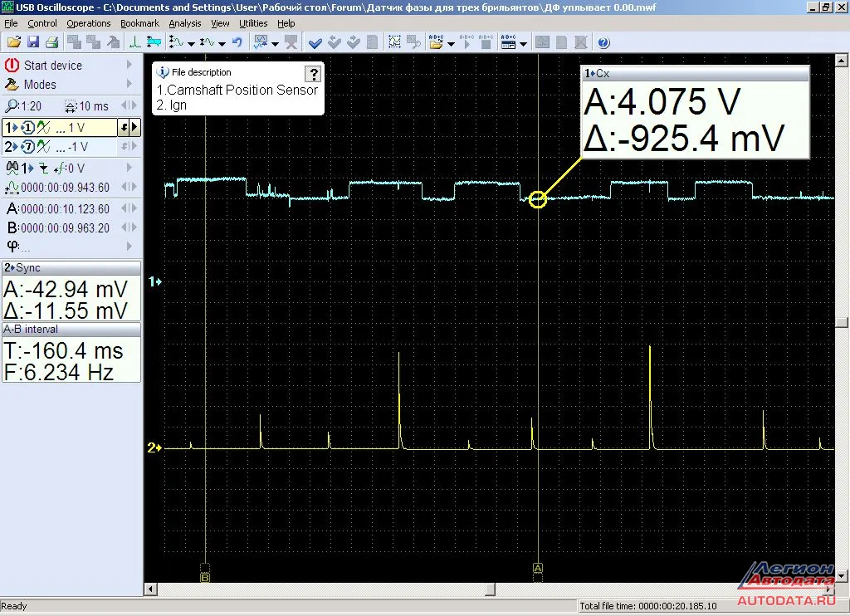The width and height of the screenshot is (850, 616).
Task: Open the Bookmark menu
Action: coord(139,23)
